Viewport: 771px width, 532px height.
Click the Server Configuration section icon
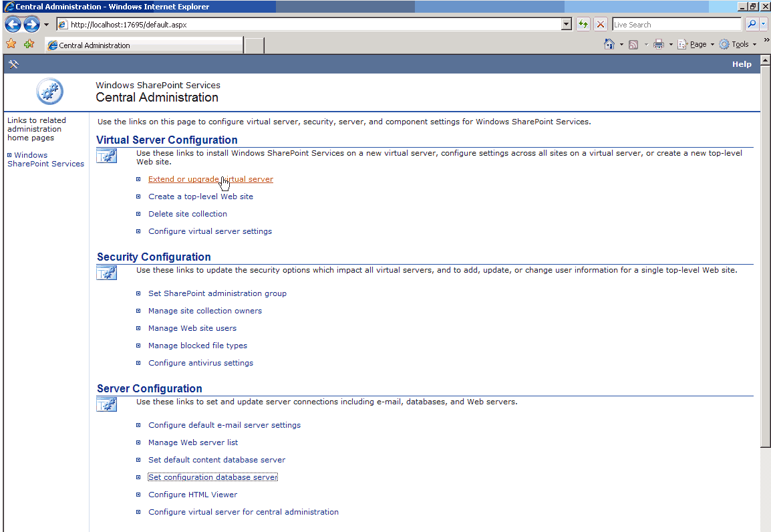107,404
